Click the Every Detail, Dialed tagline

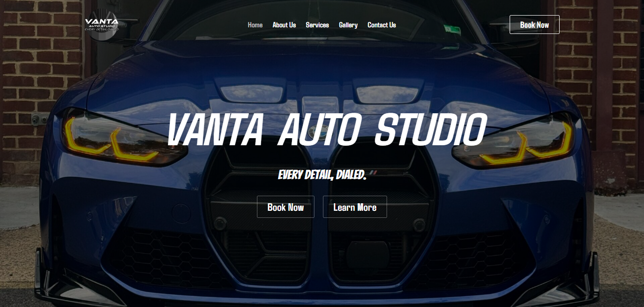tap(322, 175)
